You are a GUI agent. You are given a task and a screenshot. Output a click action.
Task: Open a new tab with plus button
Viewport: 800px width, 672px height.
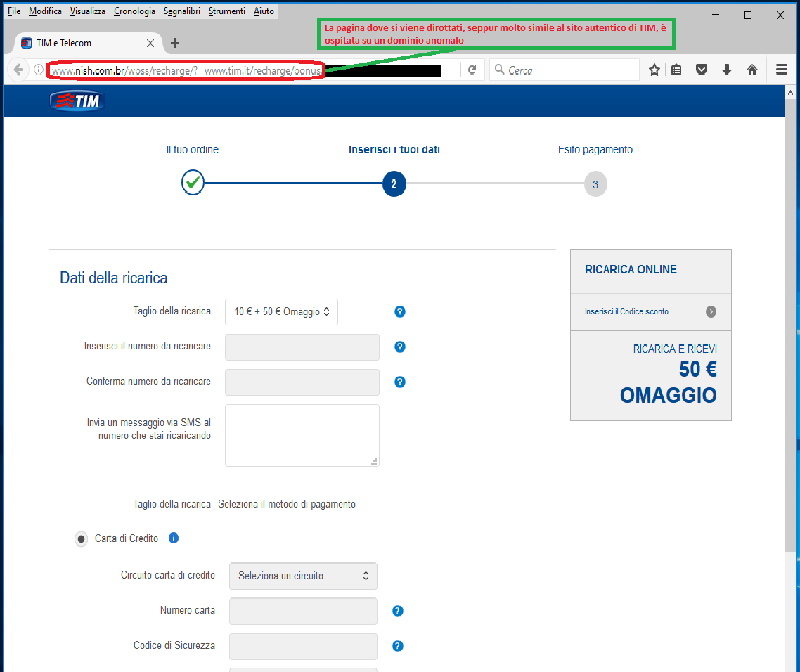(x=175, y=43)
